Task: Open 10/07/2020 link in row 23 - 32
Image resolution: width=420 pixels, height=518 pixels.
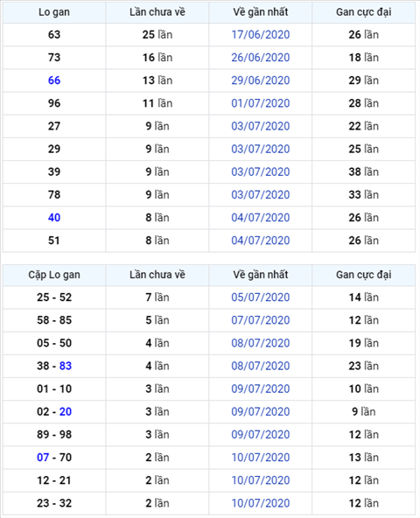Action: [x=261, y=503]
